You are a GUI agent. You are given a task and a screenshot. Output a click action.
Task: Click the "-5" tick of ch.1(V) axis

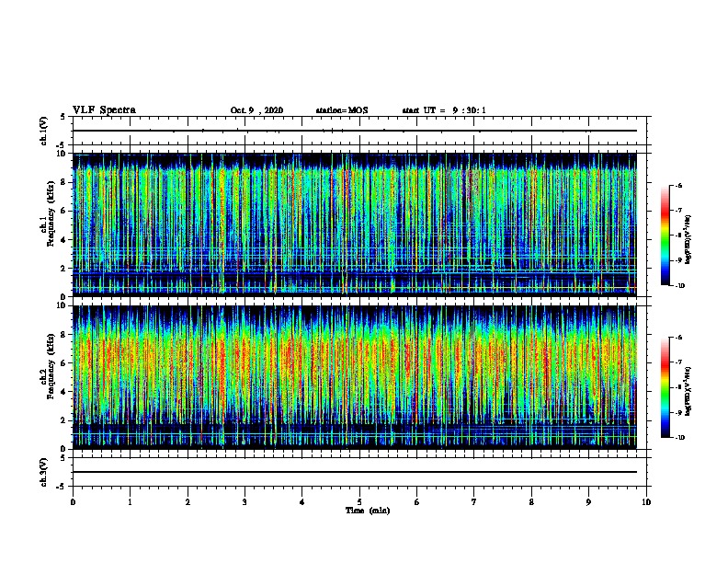(62, 145)
